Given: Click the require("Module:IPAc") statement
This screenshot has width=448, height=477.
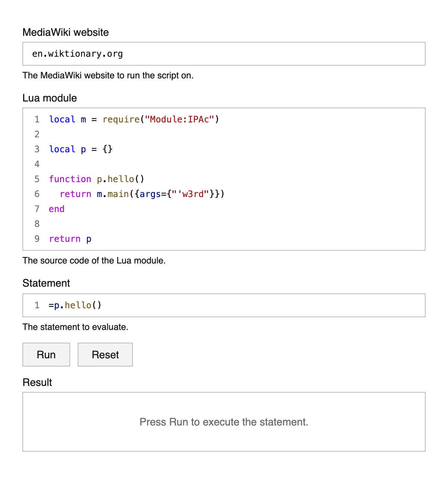Looking at the screenshot, I should tap(161, 119).
